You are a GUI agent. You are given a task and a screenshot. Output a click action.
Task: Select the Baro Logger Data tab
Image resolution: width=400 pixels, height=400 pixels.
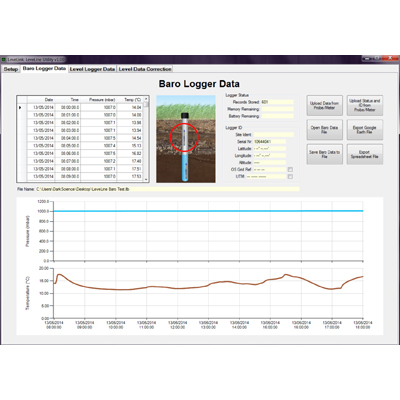[44, 68]
